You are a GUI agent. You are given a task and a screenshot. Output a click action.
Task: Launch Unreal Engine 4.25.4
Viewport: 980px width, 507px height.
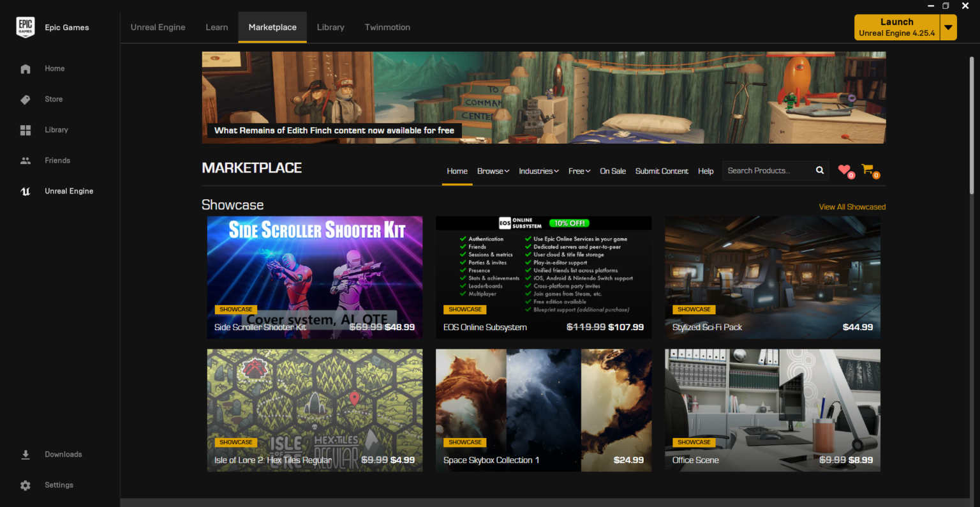(896, 27)
